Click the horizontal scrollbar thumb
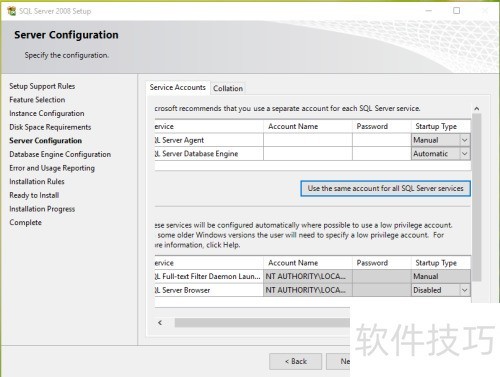The height and width of the screenshot is (377, 500). pyautogui.click(x=262, y=323)
